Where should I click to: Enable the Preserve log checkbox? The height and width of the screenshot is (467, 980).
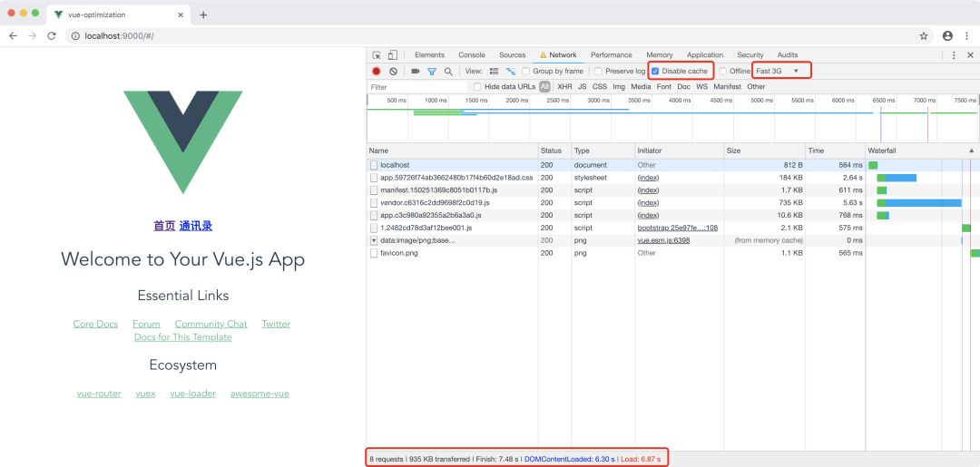point(599,71)
